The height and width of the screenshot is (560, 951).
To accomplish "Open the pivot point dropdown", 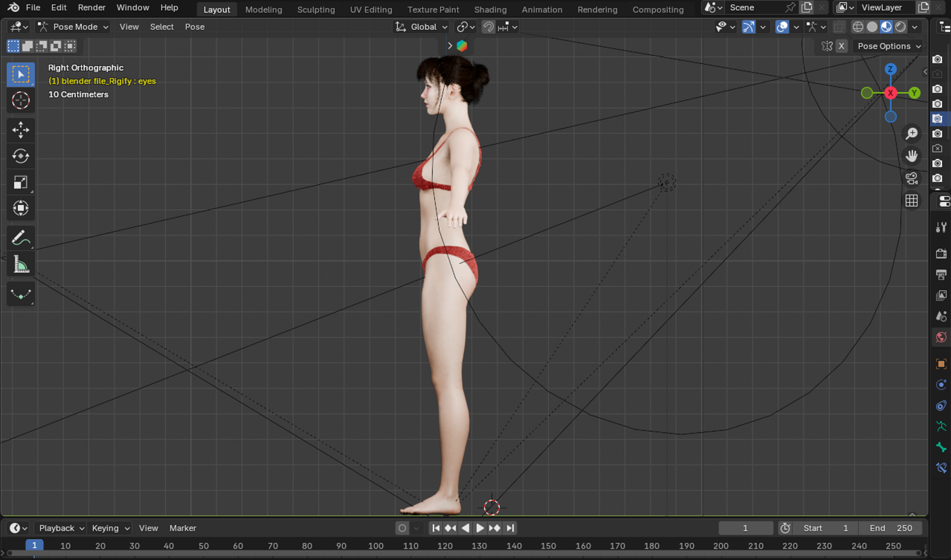I will 466,27.
